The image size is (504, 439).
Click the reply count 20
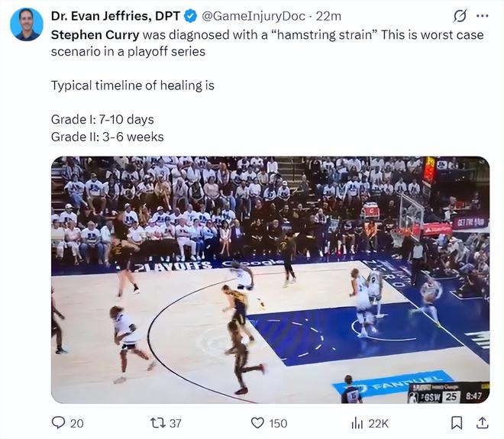click(x=76, y=423)
